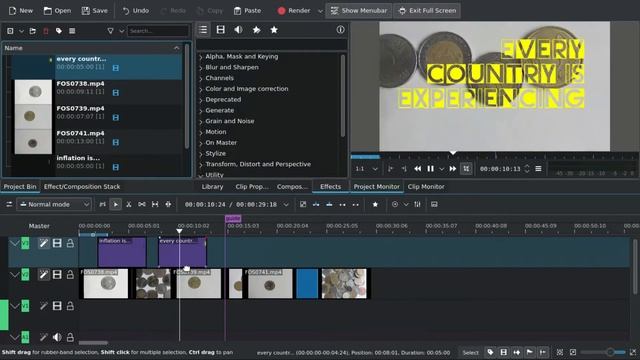This screenshot has width=640, height=360.
Task: Open the 1:1 monitor zoom dropdown
Action: coord(367,169)
